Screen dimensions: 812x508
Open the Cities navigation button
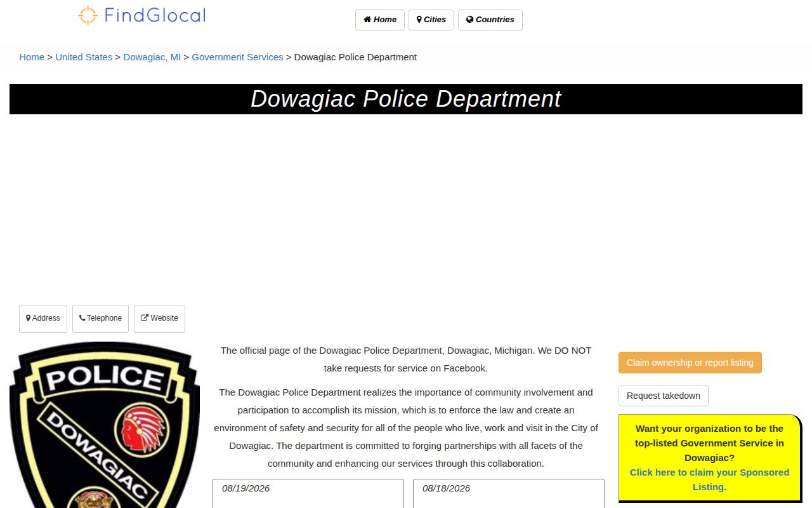click(431, 20)
